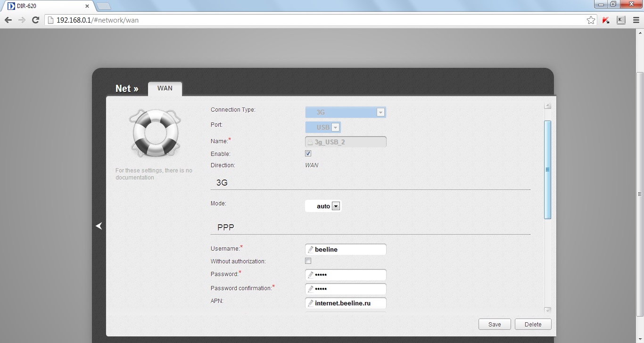
Task: Open the Chrome menu icon
Action: (x=636, y=20)
